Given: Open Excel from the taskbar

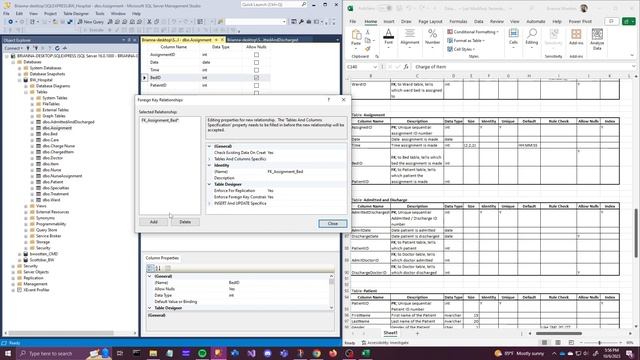Looking at the screenshot, I should point(366,353).
